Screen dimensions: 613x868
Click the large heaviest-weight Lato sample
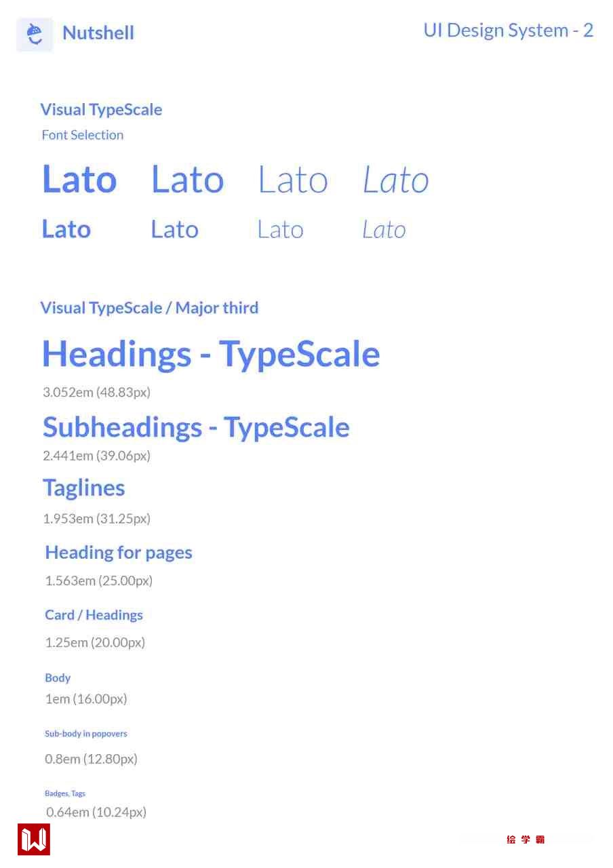pyautogui.click(x=79, y=180)
